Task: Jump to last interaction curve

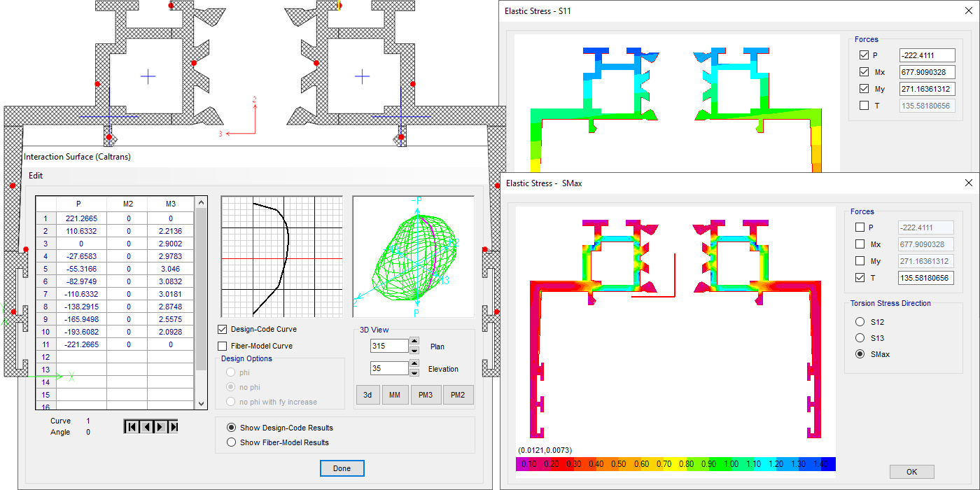Action: [x=174, y=426]
